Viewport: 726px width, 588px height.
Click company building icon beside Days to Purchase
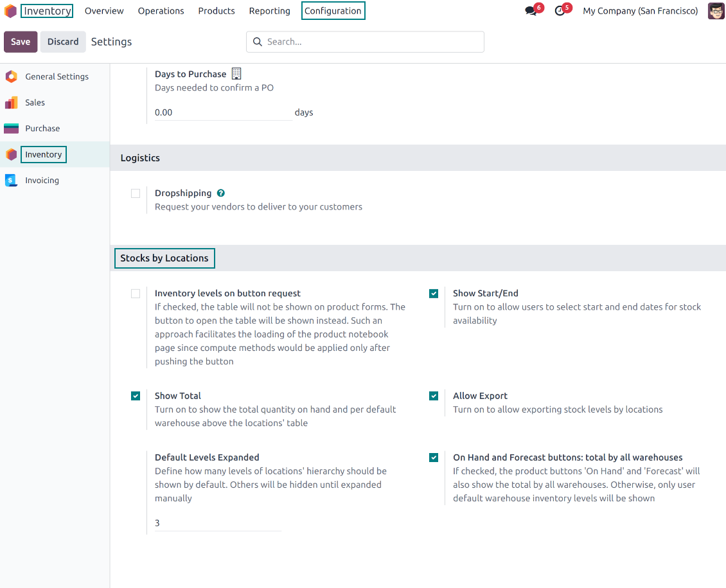(x=236, y=74)
